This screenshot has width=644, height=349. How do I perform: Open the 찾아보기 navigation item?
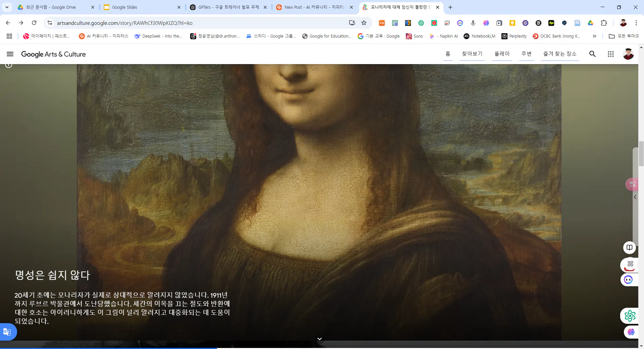[x=472, y=54]
